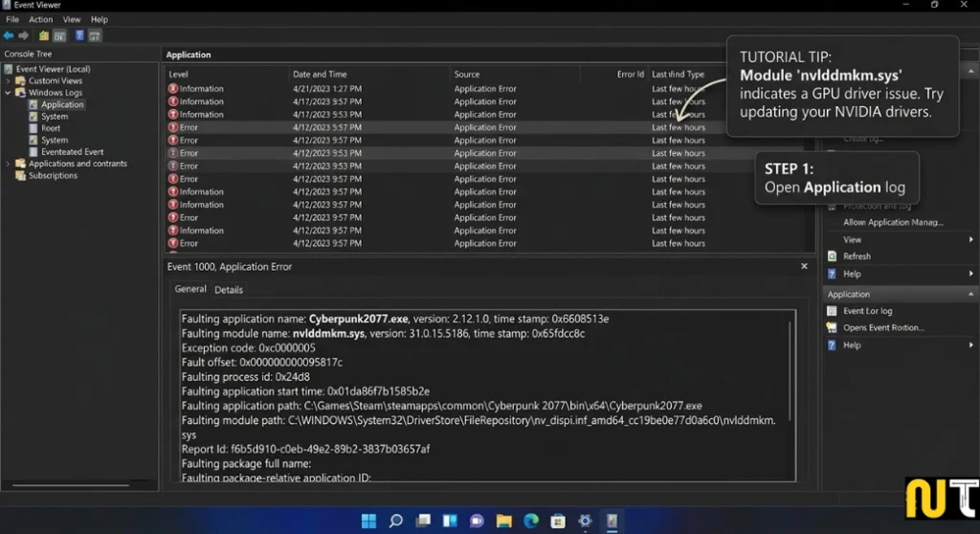Launch Microsoft Edge from taskbar
Image resolution: width=980 pixels, height=534 pixels.
(531, 521)
